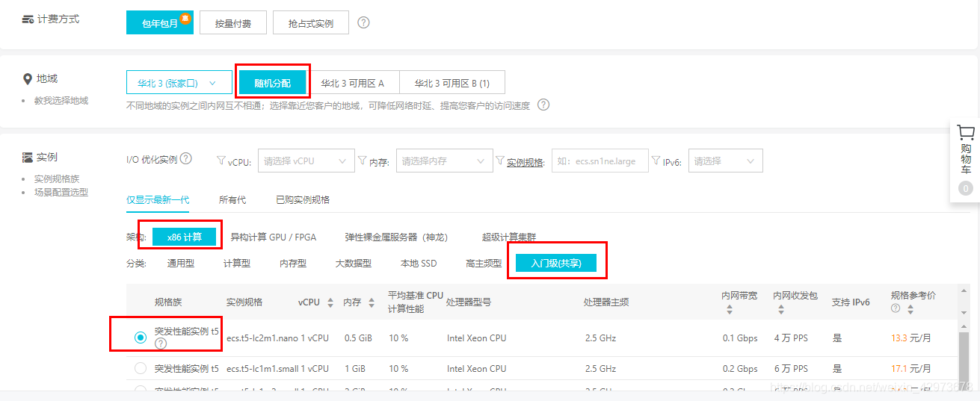Sort table by 内存 column arrows

pos(371,302)
